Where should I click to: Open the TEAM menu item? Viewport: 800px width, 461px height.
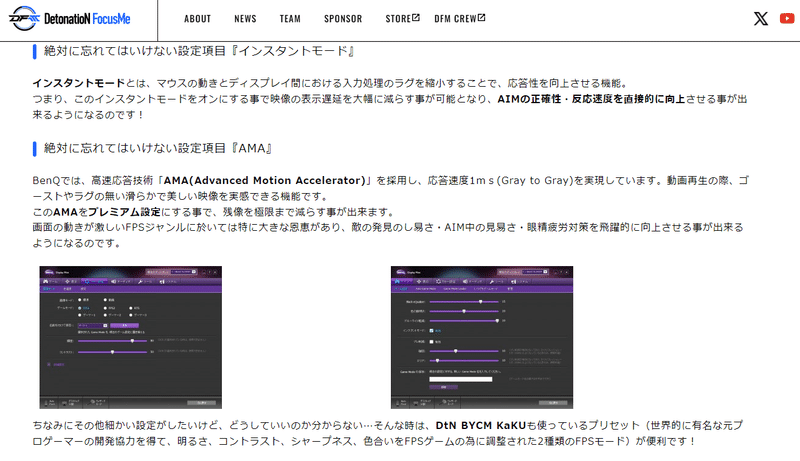click(x=290, y=19)
